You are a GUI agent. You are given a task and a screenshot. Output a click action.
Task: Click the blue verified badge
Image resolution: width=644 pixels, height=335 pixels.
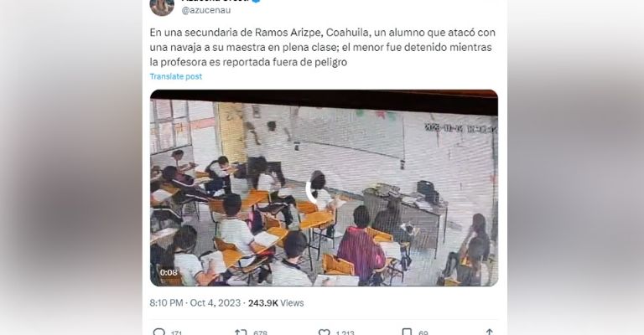(257, 1)
